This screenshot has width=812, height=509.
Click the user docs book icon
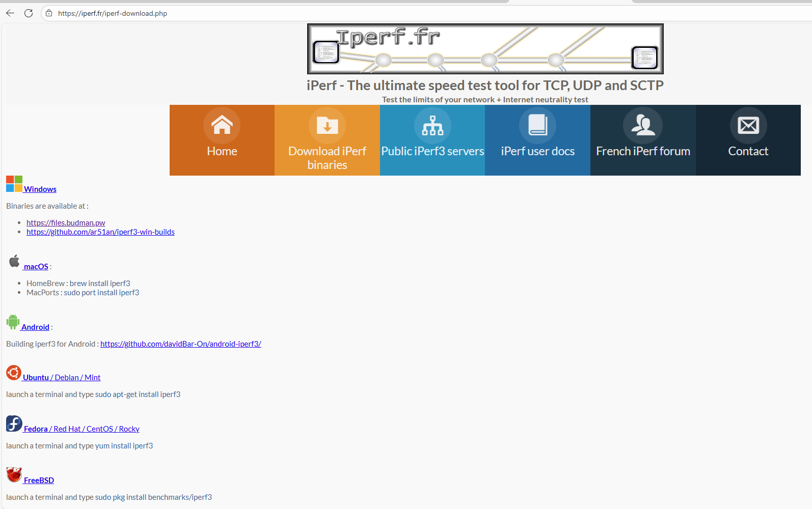[538, 125]
